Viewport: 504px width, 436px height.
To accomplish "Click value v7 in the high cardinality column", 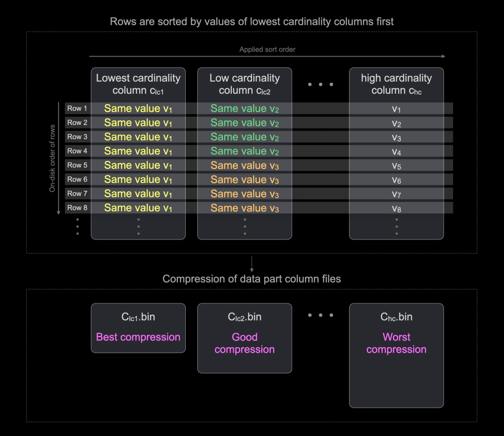I will tap(396, 194).
